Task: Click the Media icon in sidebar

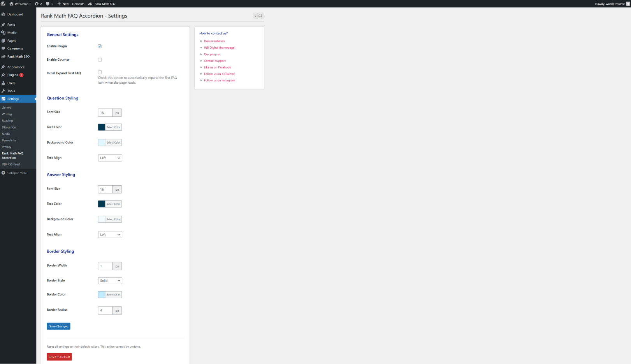Action: coord(4,33)
